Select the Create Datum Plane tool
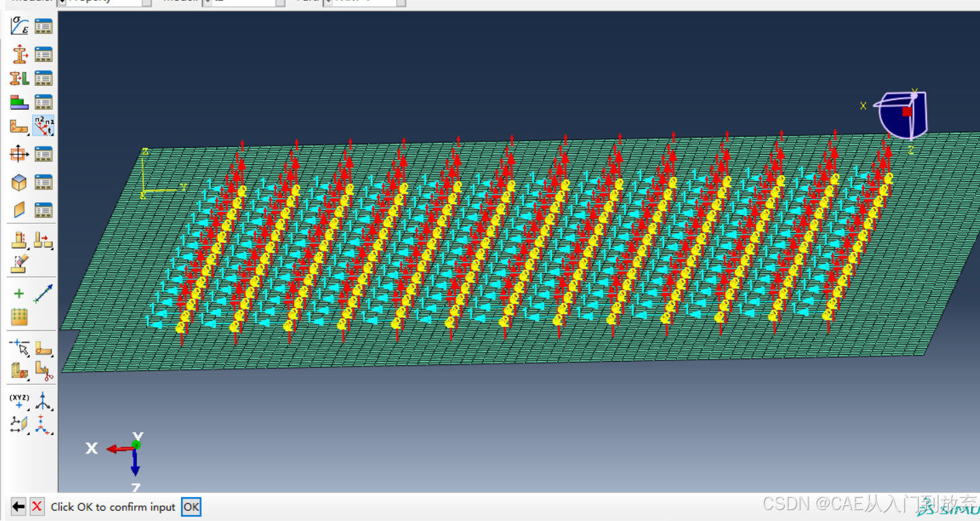980x521 pixels. [19, 424]
